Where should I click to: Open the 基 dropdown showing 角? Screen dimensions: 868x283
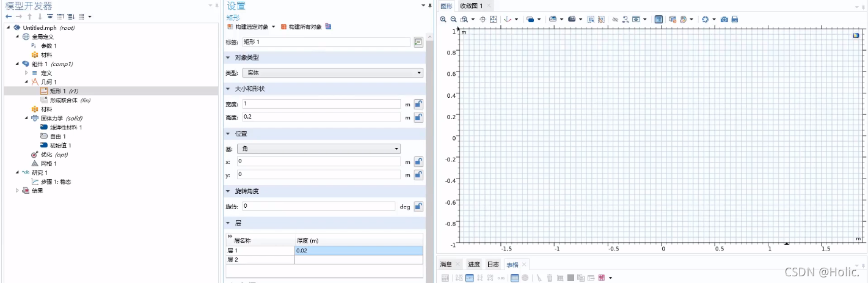click(319, 149)
